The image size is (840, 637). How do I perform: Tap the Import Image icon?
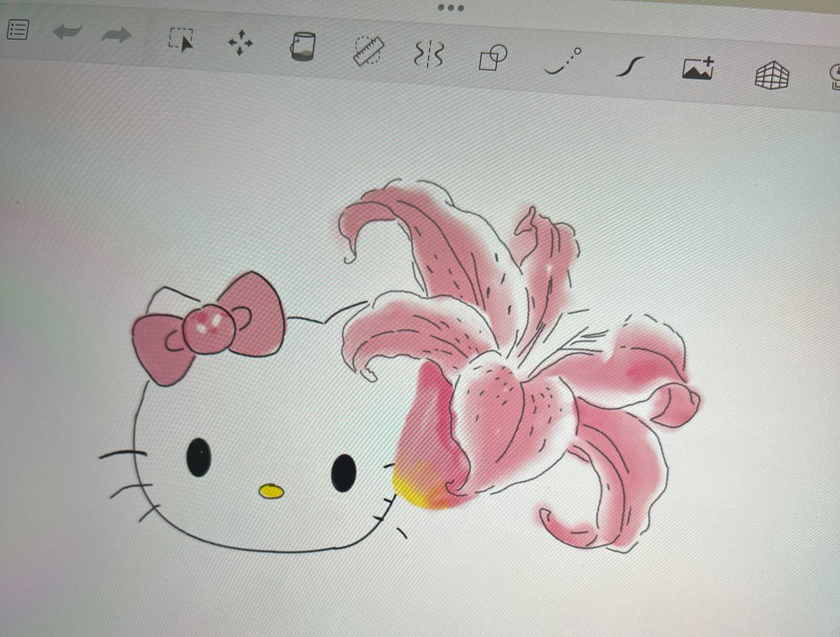pos(698,69)
